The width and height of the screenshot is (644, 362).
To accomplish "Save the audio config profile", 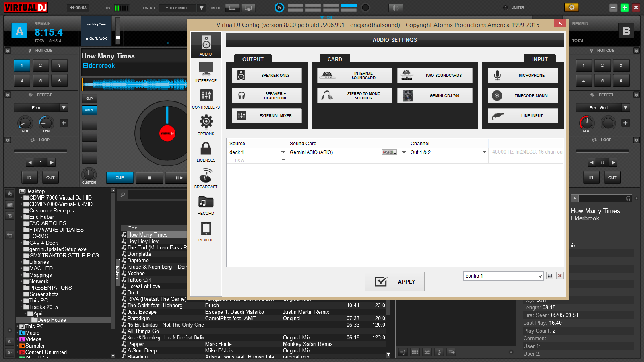I will pos(550,276).
